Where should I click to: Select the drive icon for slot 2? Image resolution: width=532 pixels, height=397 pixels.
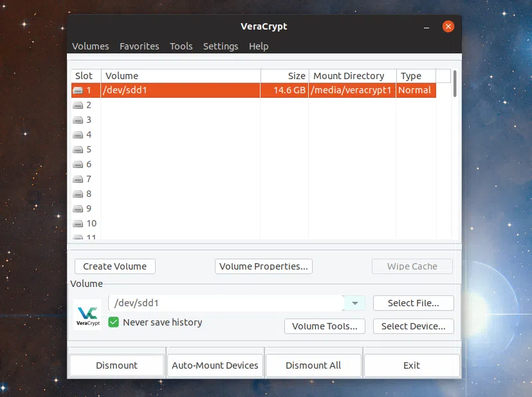click(x=78, y=105)
